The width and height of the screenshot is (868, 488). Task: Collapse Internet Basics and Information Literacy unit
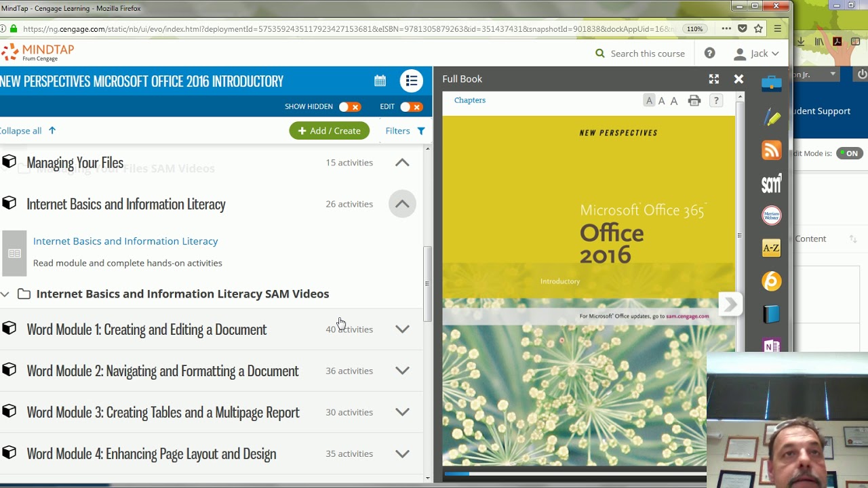402,204
